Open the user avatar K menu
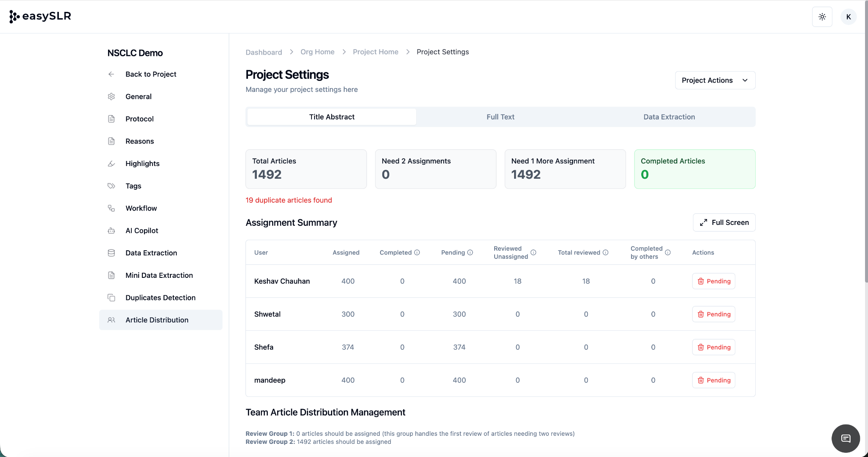 848,17
